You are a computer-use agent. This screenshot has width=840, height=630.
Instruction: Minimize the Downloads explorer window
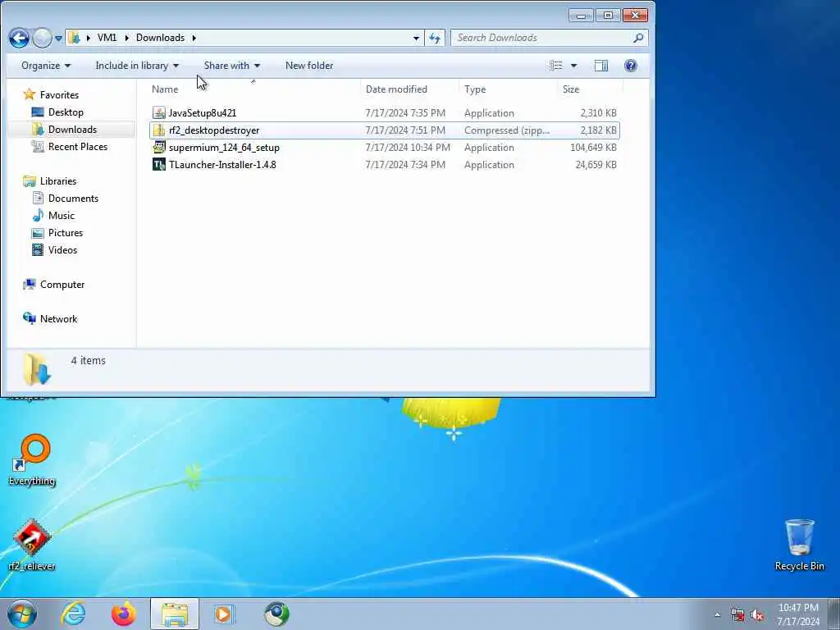coord(581,16)
